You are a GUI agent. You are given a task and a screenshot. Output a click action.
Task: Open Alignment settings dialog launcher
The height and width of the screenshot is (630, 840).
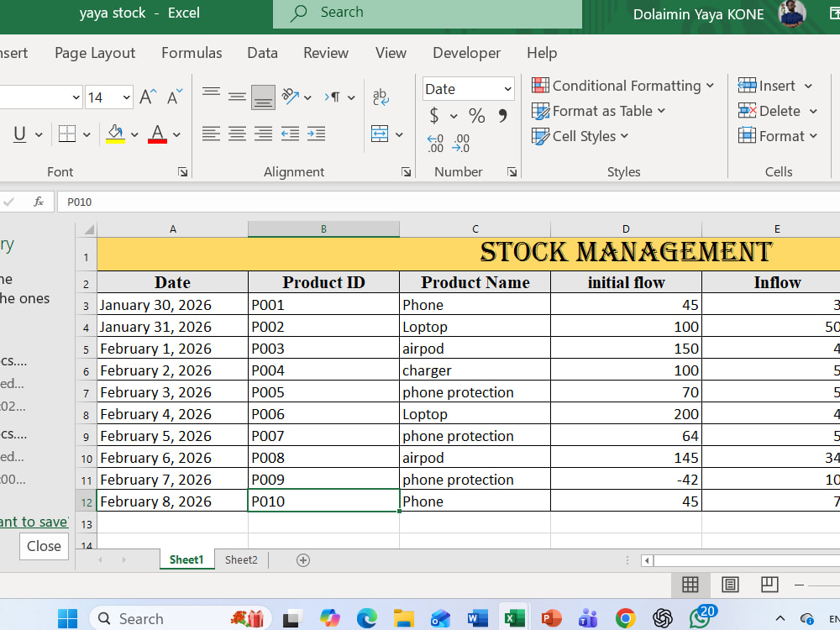[406, 172]
